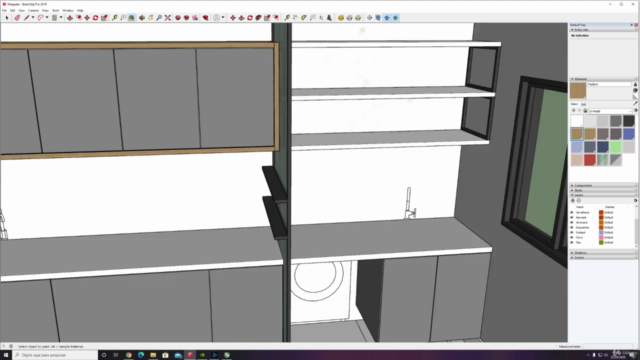
Task: Open the File menu
Action: click(4, 10)
